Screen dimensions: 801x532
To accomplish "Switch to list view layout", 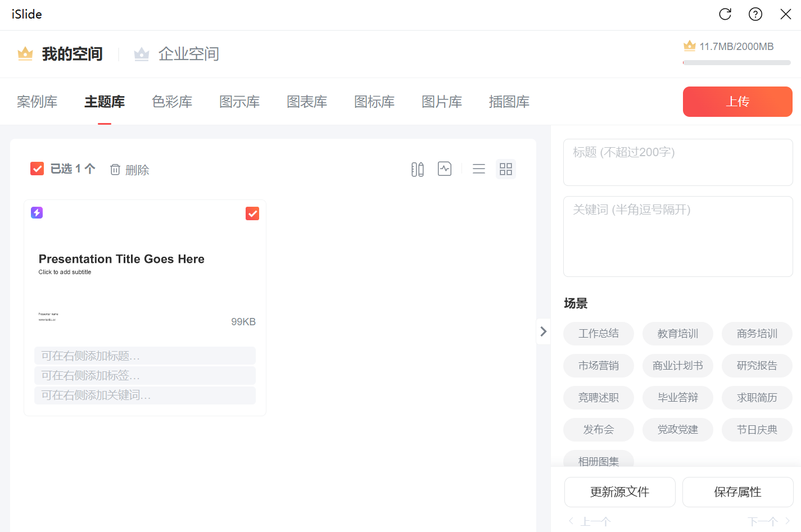I will click(x=479, y=169).
